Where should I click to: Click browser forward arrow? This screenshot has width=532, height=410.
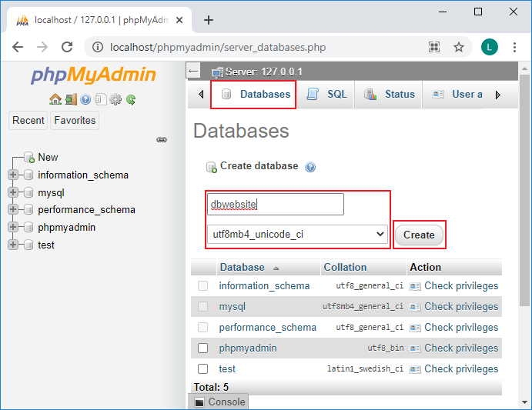pos(42,47)
